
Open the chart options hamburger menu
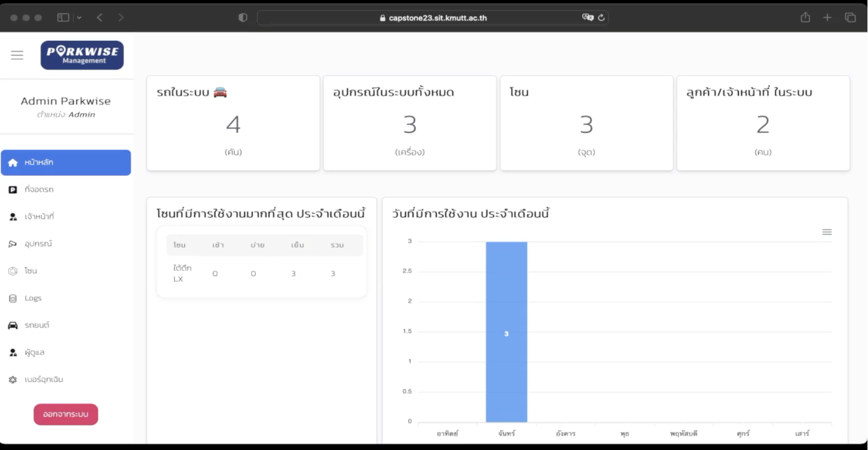pos(827,232)
